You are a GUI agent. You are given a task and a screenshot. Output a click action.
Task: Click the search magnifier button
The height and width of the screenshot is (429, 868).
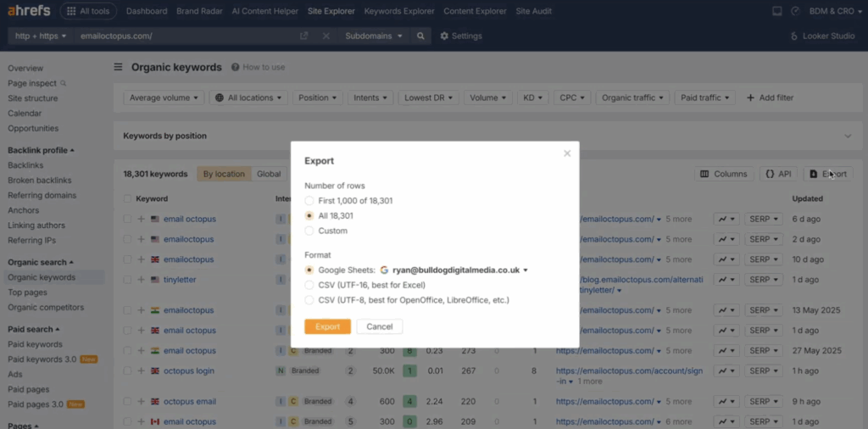(420, 36)
